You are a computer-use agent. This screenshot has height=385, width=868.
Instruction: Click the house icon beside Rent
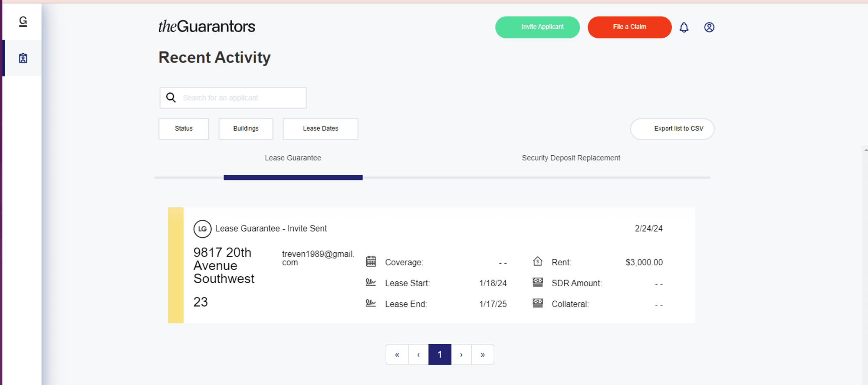pos(538,261)
